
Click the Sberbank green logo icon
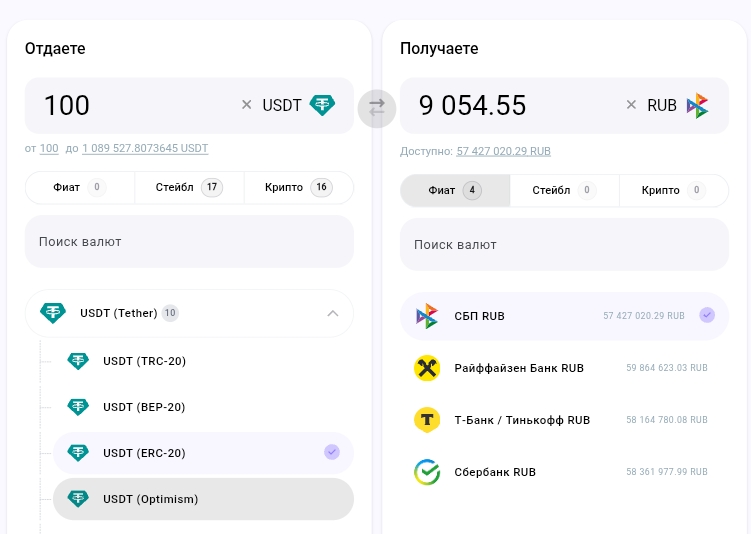427,472
